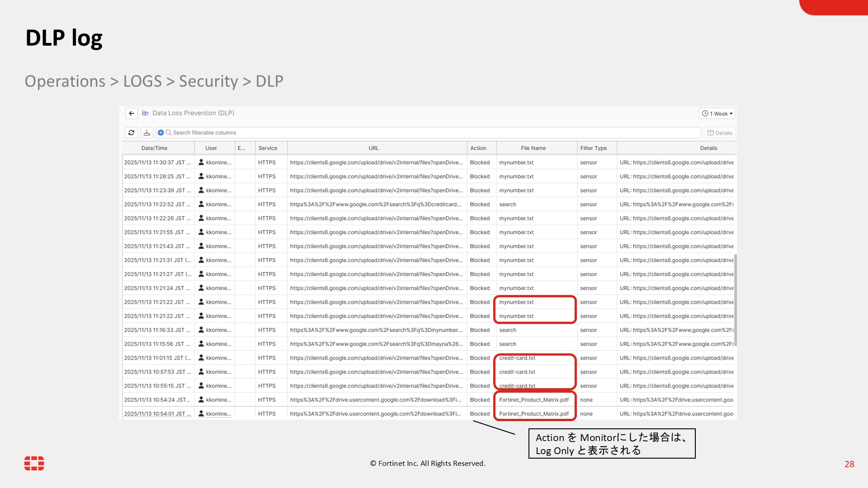This screenshot has width=868, height=488.
Task: Click the download logs icon
Action: [x=146, y=133]
